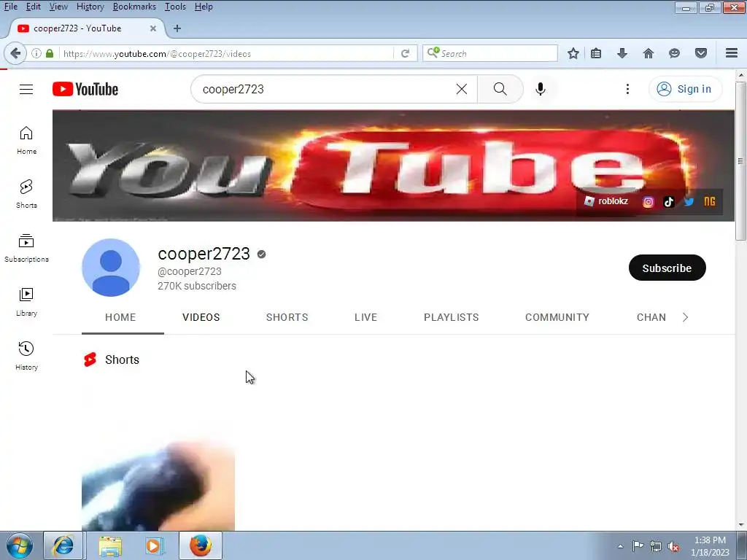View site information icon in address bar
The image size is (747, 560).
[36, 53]
